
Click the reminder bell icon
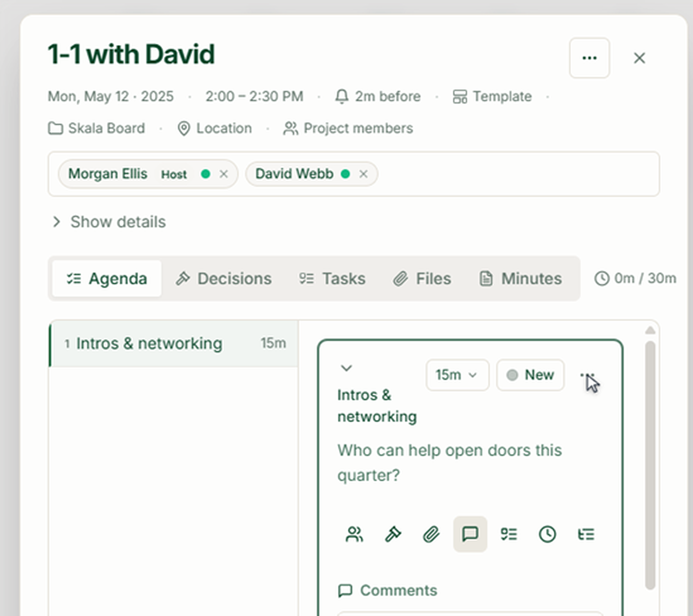[x=342, y=97]
